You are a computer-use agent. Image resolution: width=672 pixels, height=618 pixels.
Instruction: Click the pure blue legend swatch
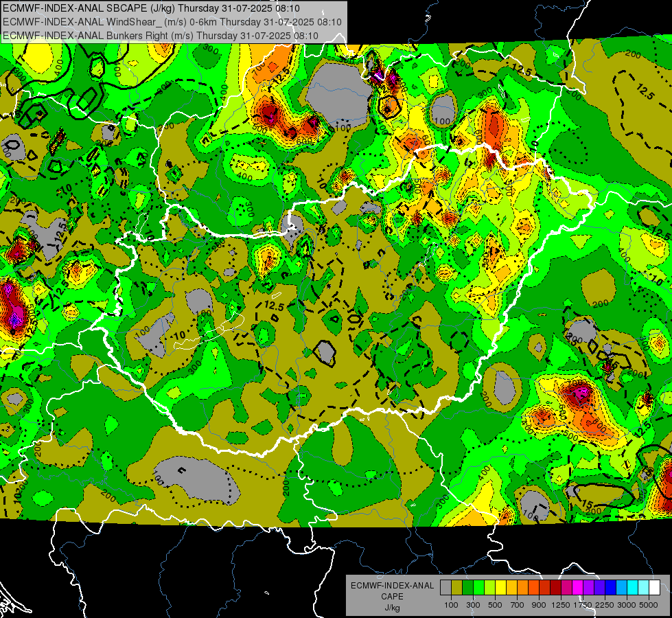(611, 588)
